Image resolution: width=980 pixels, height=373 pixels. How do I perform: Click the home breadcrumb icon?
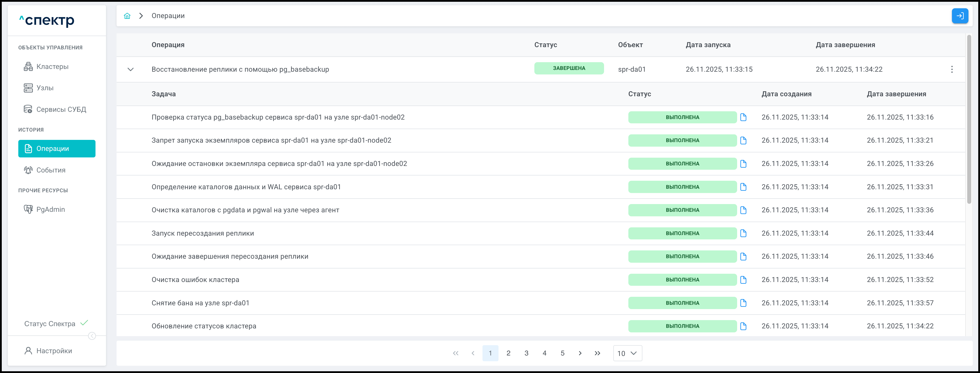(x=127, y=16)
